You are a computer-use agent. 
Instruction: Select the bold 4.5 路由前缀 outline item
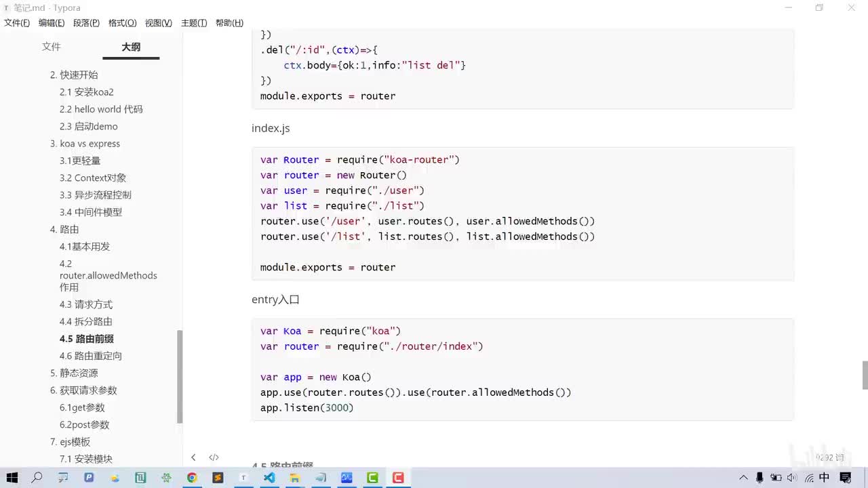[87, 339]
